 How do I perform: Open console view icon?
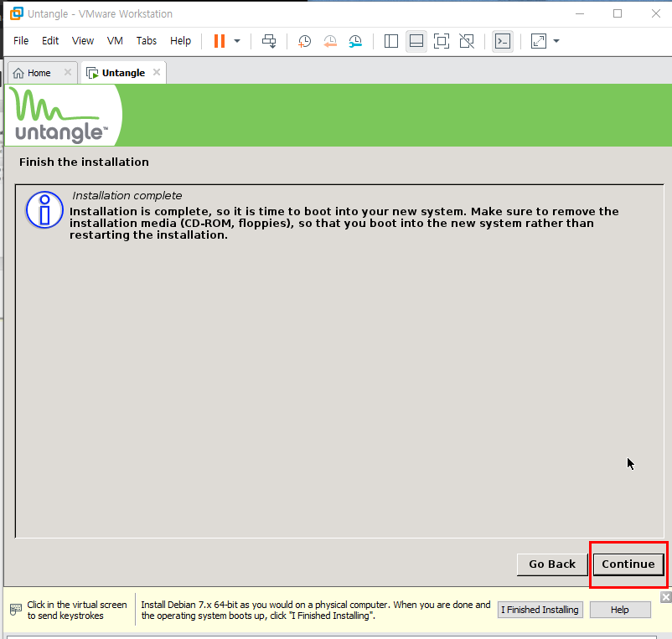coord(503,41)
